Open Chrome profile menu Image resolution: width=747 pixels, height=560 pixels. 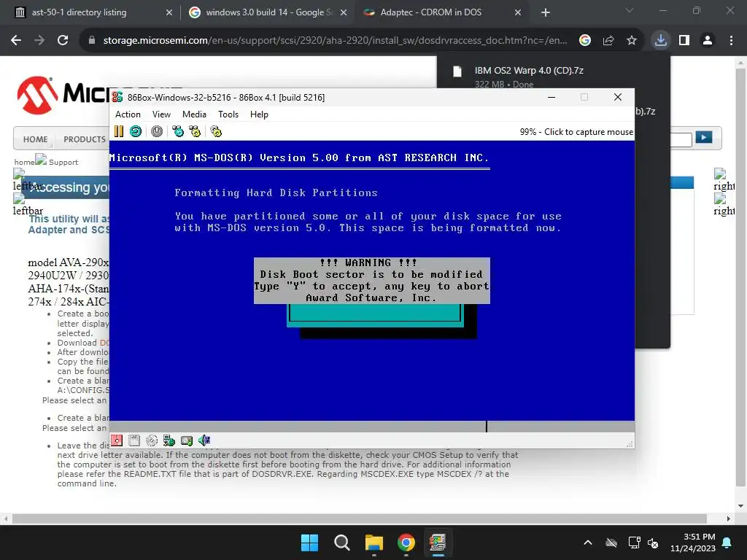pyautogui.click(x=708, y=41)
